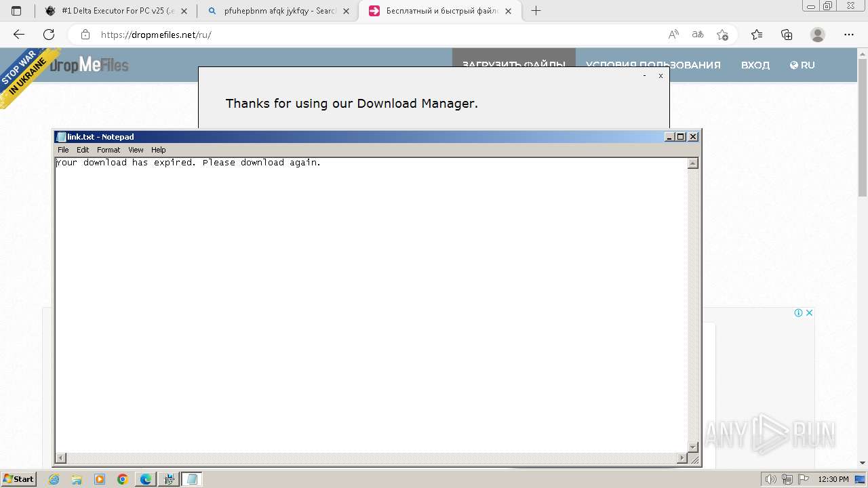Close the DropMeFiles browser tab
Screen dimensions: 868x488
tap(508, 11)
